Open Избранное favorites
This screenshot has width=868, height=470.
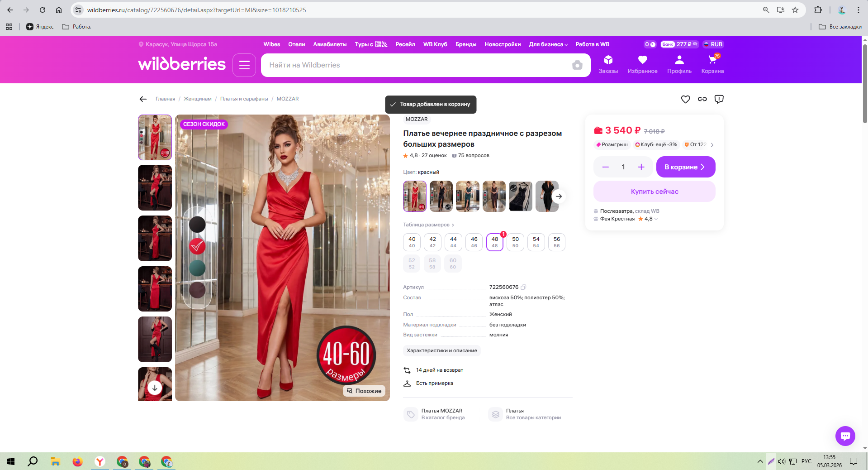(x=642, y=64)
